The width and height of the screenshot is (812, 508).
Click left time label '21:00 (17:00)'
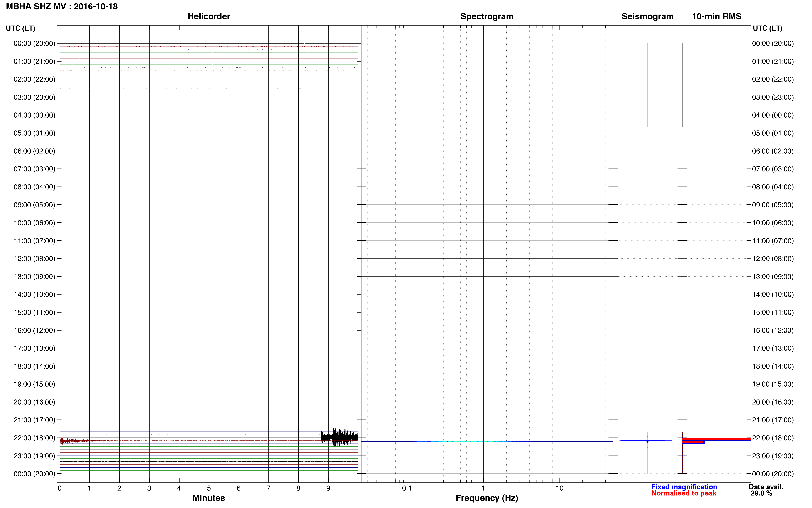point(34,420)
